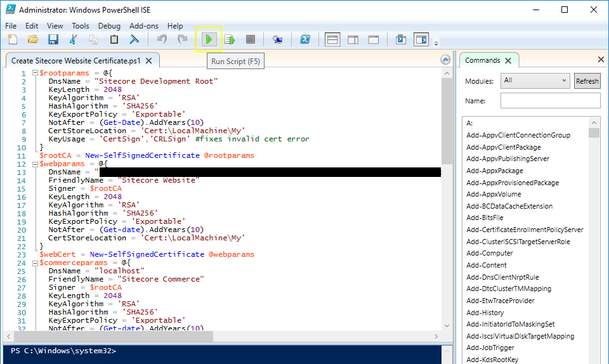Collapse the script pane with up chevron
Image resolution: width=609 pixels, height=364 pixels.
tap(445, 60)
